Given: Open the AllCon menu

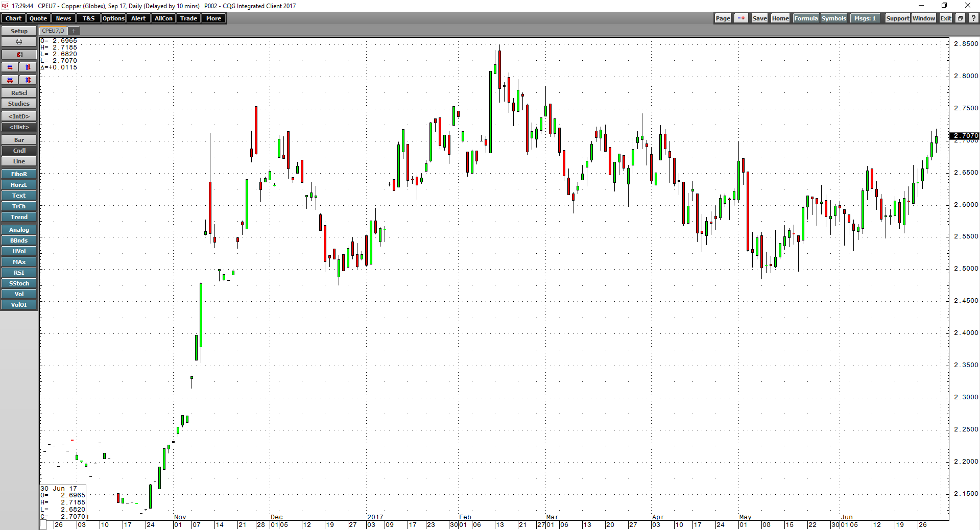Looking at the screenshot, I should [163, 18].
